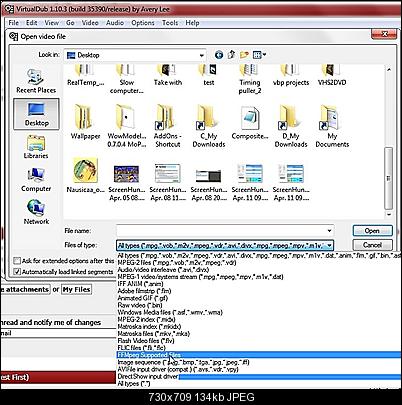Select the AddOns - Shortcut item

168,126
